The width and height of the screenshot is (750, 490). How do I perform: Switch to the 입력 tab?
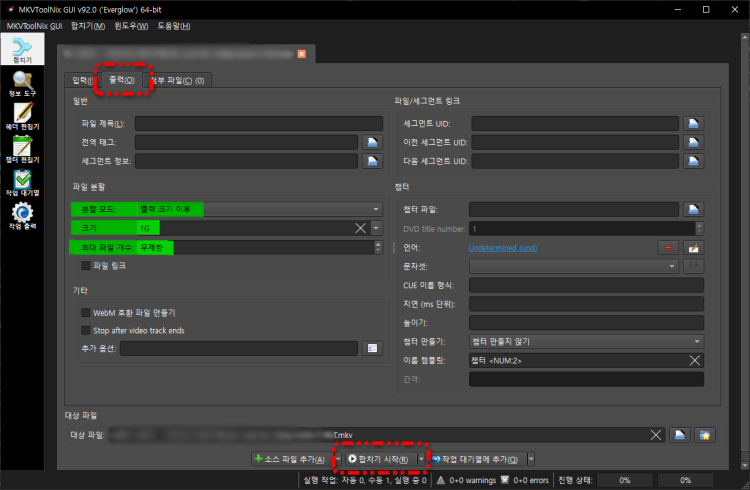pyautogui.click(x=80, y=80)
